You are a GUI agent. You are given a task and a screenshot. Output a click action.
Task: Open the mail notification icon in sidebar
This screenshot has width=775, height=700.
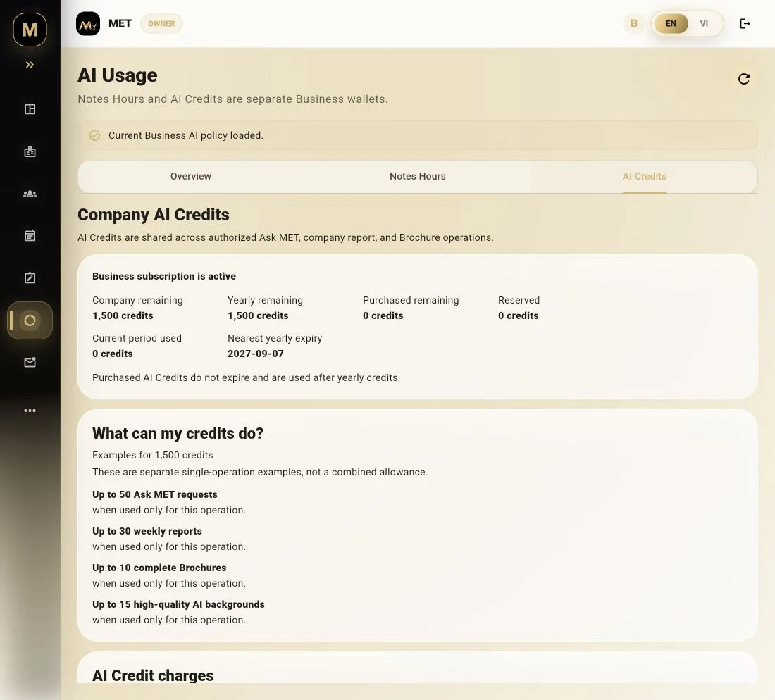pos(30,362)
